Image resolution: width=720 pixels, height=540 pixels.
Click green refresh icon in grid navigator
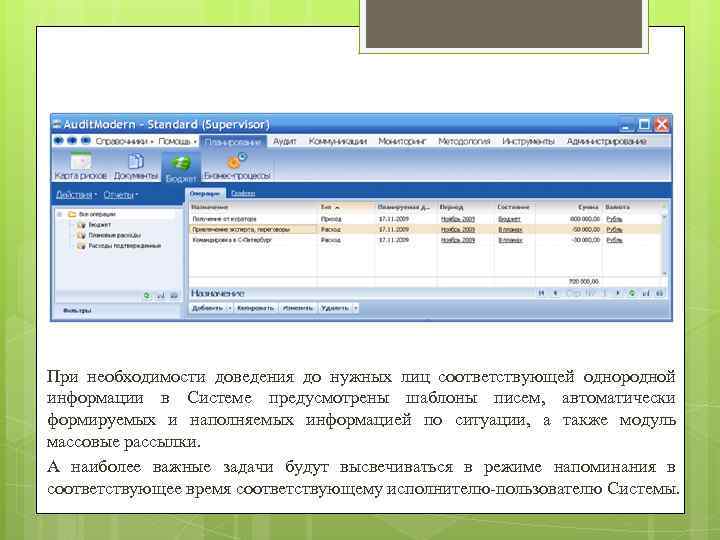pos(632,293)
